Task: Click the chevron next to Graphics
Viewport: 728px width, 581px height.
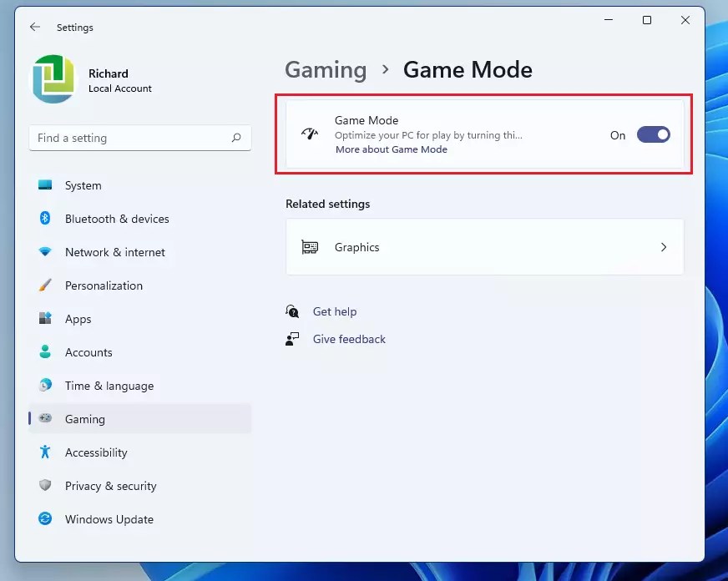Action: pyautogui.click(x=664, y=247)
